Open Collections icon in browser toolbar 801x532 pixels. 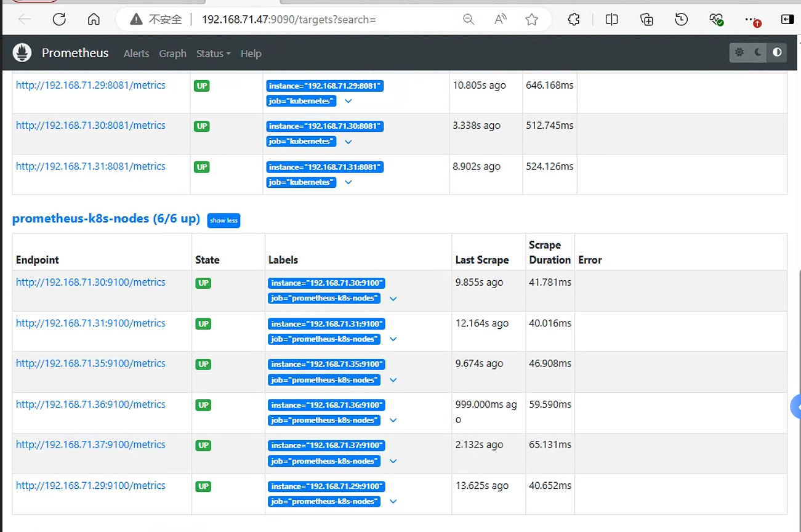pyautogui.click(x=646, y=20)
